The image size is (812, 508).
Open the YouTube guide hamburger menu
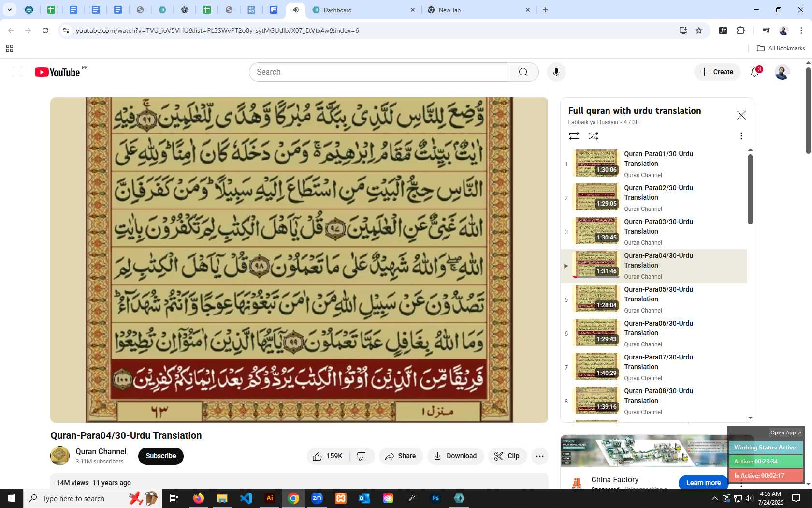pos(17,72)
